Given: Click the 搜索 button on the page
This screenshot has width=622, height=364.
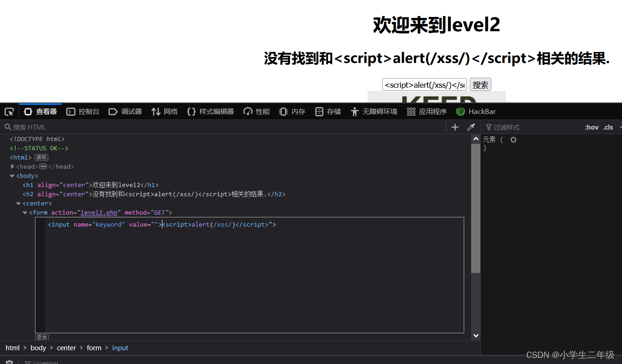Looking at the screenshot, I should pyautogui.click(x=481, y=85).
